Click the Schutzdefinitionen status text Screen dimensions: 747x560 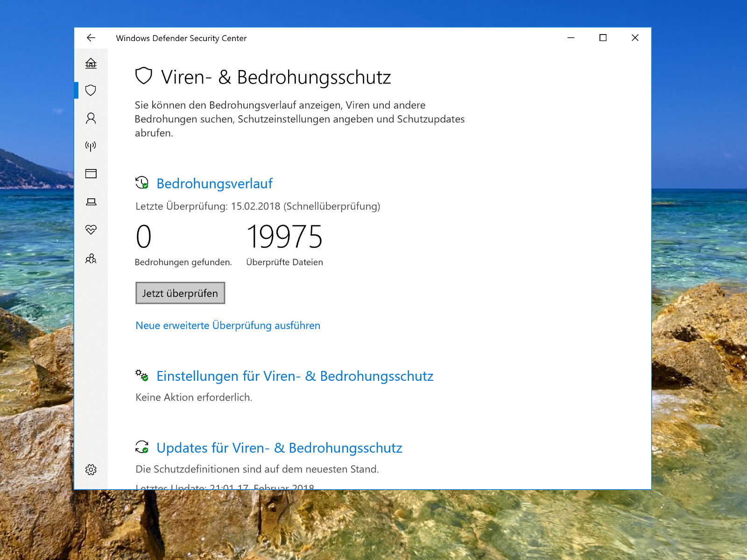(x=257, y=469)
